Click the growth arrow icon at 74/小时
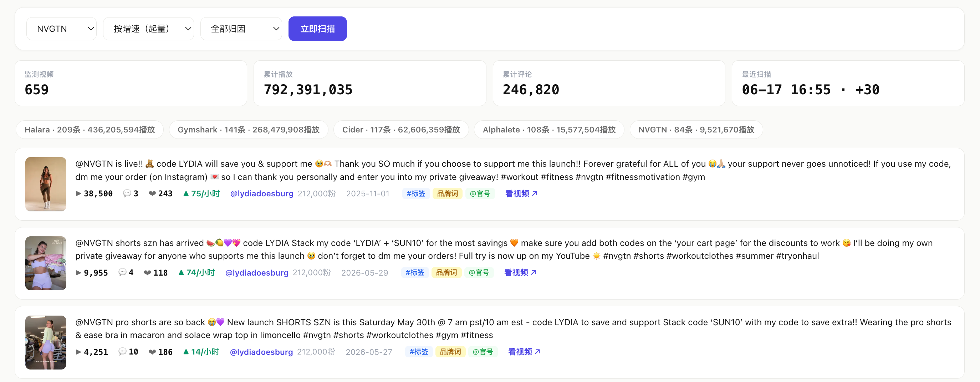980x382 pixels. tap(181, 273)
